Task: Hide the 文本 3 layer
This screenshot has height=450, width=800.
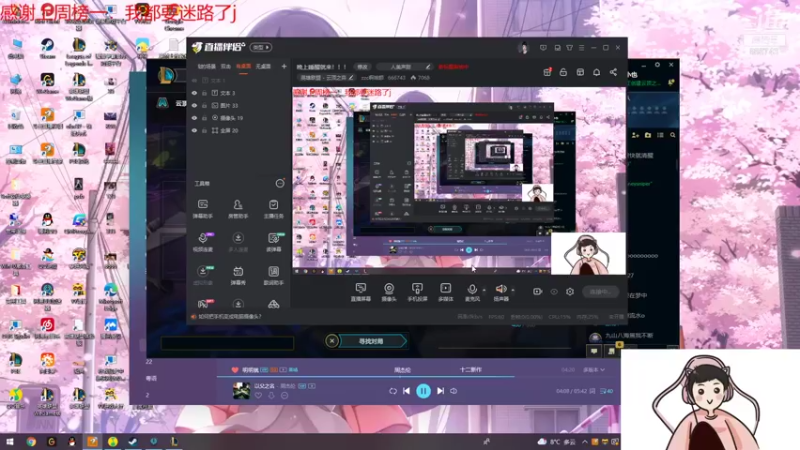Action: (194, 93)
